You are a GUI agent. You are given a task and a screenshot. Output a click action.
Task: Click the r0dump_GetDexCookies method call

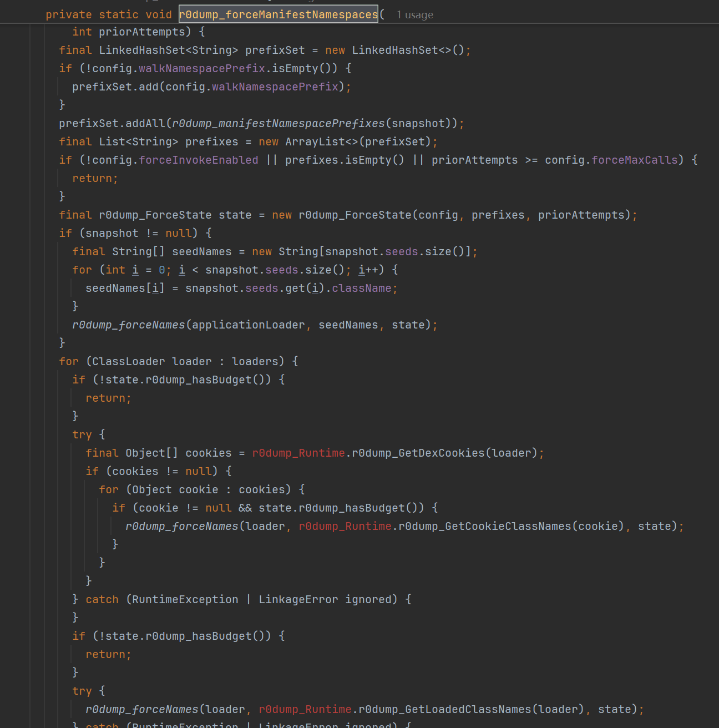[x=418, y=453]
